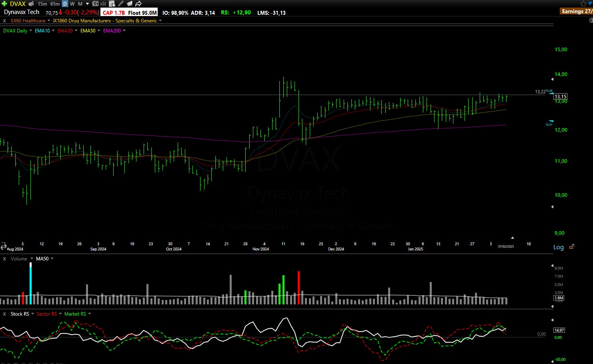Select the W weekly timeframe

72,4
